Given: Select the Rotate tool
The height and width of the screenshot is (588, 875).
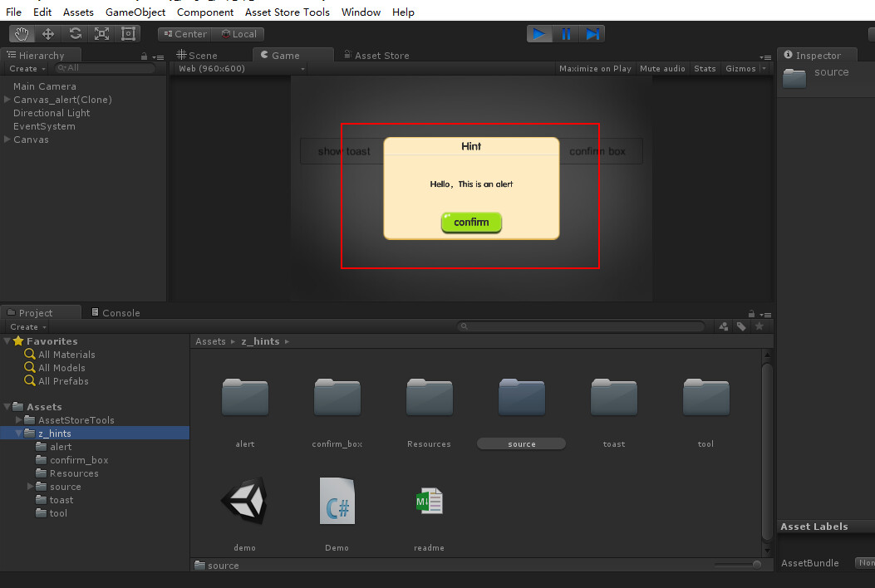Looking at the screenshot, I should coord(75,33).
